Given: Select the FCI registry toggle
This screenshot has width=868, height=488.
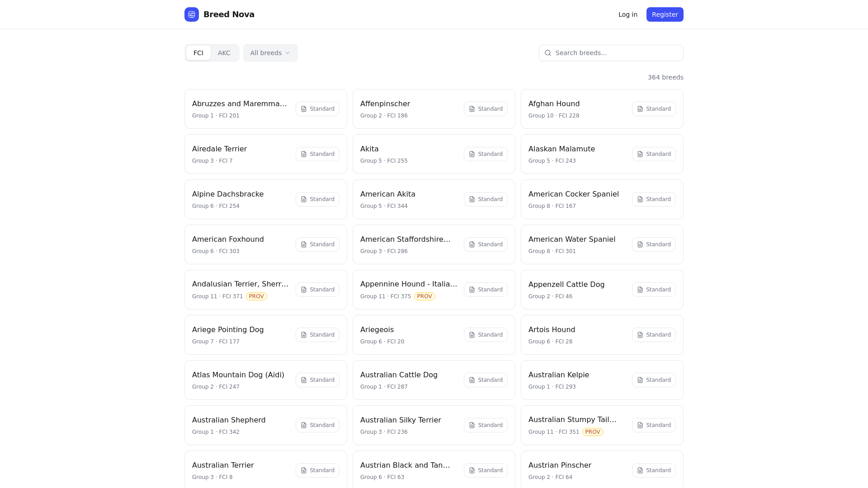Looking at the screenshot, I should [198, 53].
